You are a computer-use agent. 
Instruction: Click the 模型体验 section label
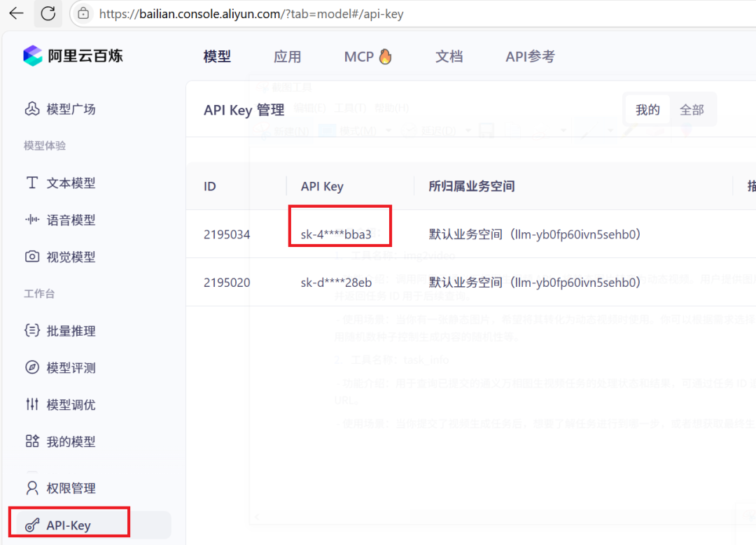coord(45,146)
